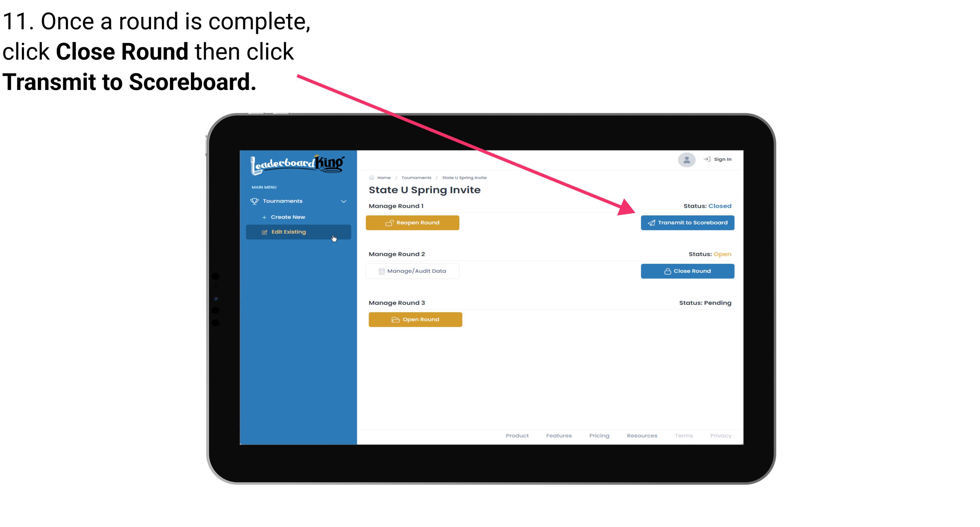The height and width of the screenshot is (527, 980).
Task: Click the Open Round icon button
Action: coord(416,319)
